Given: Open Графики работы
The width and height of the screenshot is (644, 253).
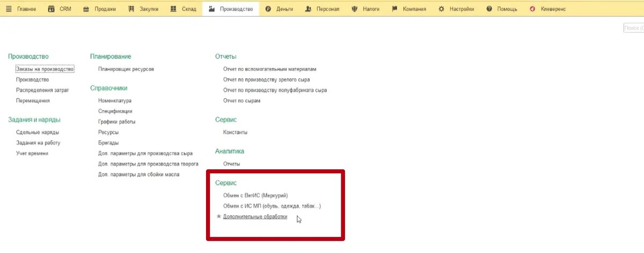Looking at the screenshot, I should pyautogui.click(x=117, y=121).
